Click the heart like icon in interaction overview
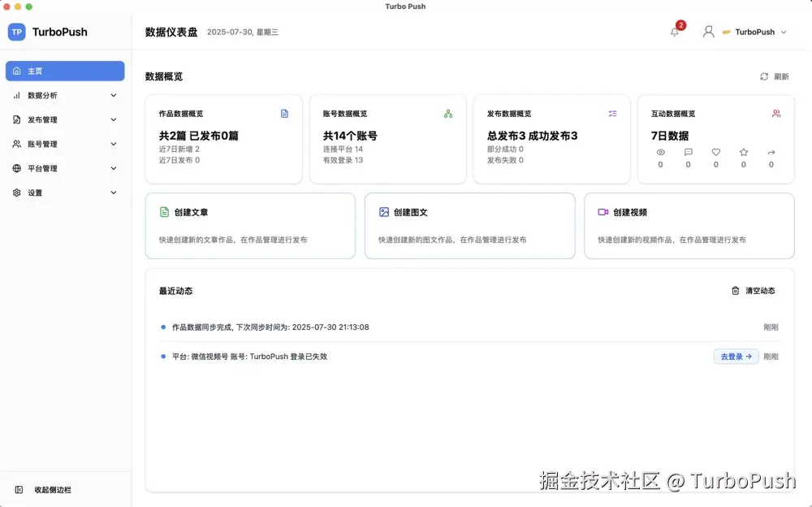This screenshot has height=507, width=812. pos(715,152)
